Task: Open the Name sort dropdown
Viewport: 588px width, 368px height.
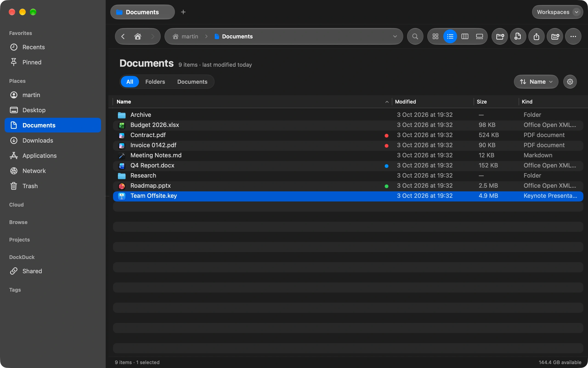Action: pyautogui.click(x=536, y=82)
